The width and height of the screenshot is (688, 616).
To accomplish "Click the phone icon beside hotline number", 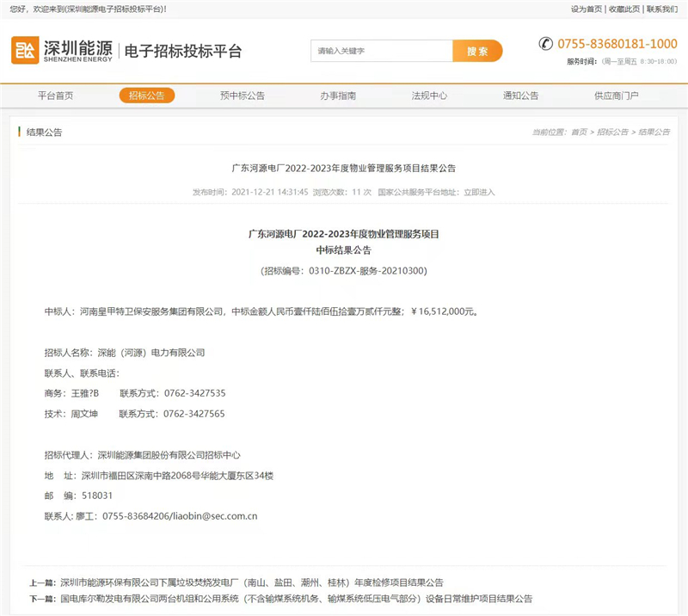I will pos(546,44).
